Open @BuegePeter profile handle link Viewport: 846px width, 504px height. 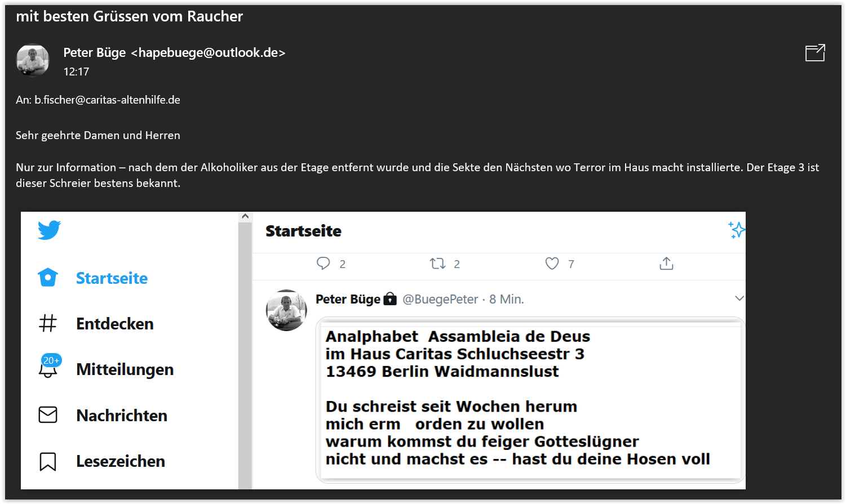(440, 300)
